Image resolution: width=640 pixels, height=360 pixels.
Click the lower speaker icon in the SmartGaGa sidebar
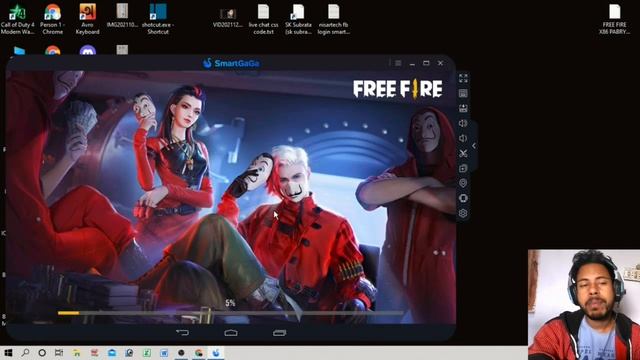pyautogui.click(x=463, y=138)
